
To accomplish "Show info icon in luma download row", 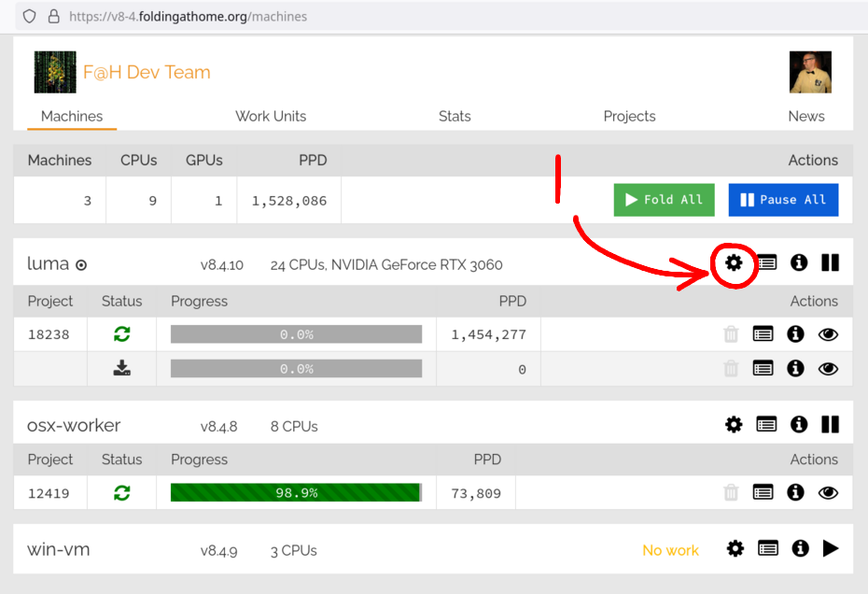I will [795, 369].
